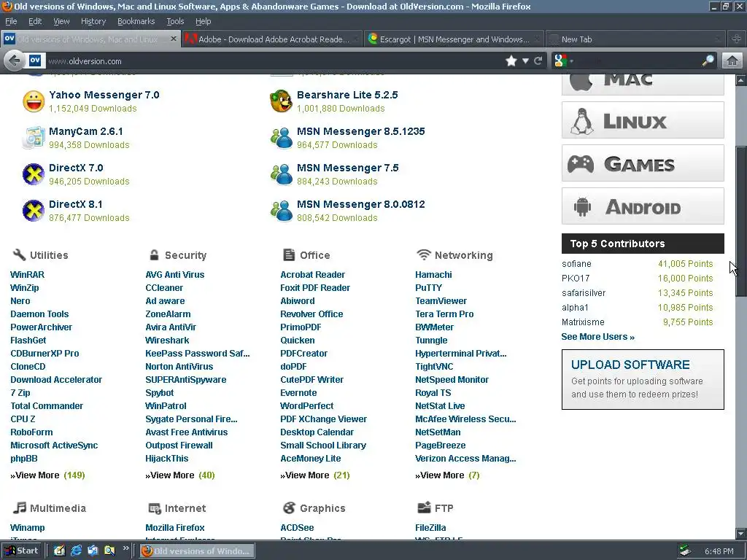Open the Mac category button
747x560 pixels.
643,85
